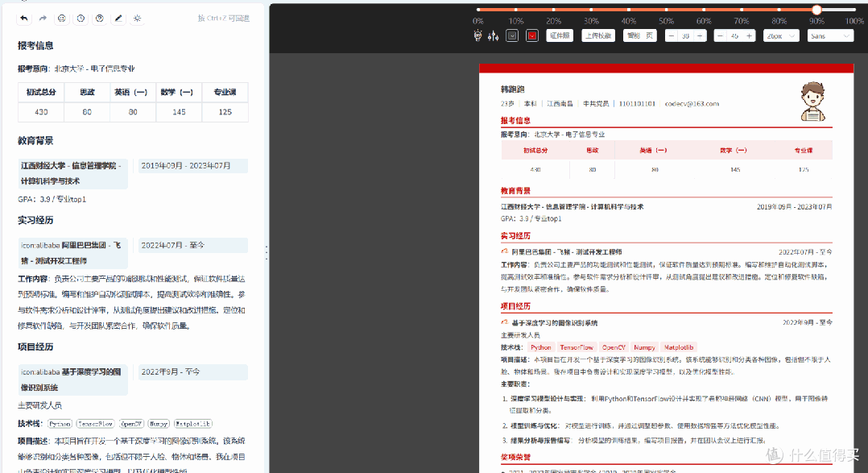Click the panel divider handle between editor and preview
This screenshot has height=473, width=868.
point(267,253)
